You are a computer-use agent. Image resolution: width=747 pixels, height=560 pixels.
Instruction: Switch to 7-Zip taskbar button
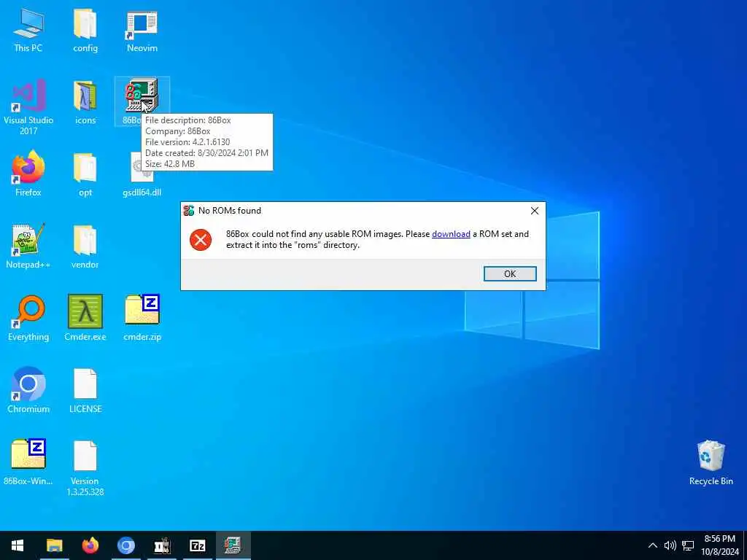197,545
